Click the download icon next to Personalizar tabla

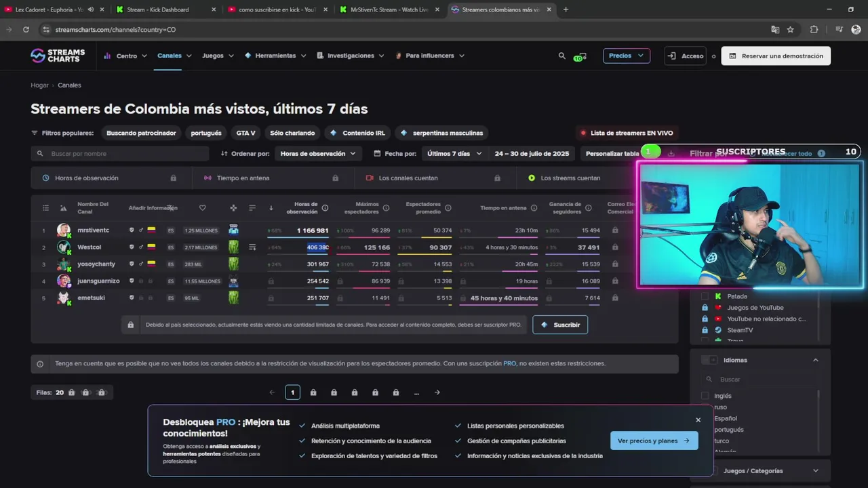pyautogui.click(x=671, y=153)
